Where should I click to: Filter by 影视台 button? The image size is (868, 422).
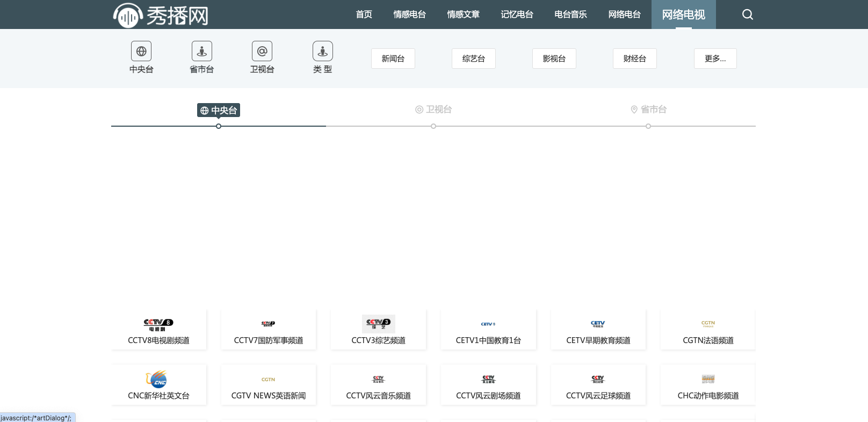pos(554,59)
